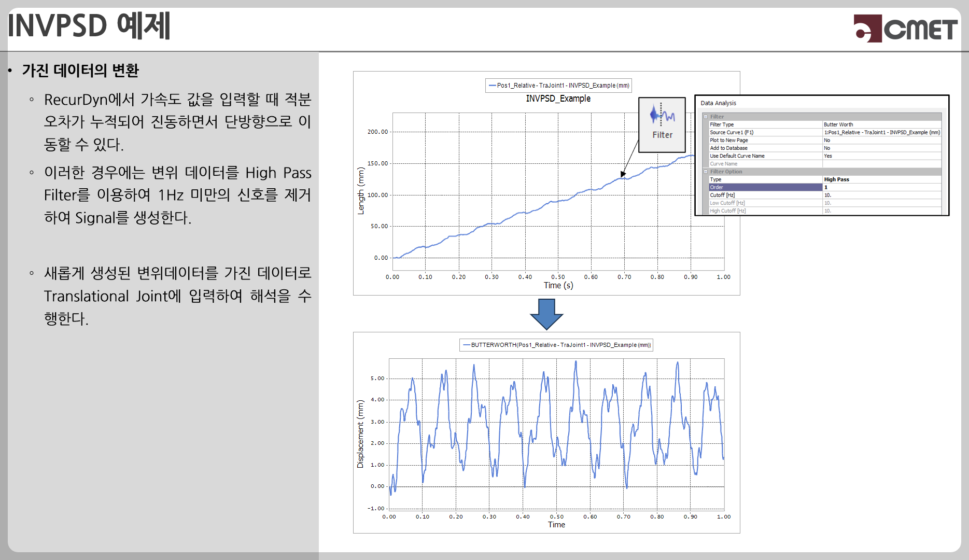This screenshot has width=969, height=560.
Task: Click the CMET logo
Action: [x=905, y=29]
